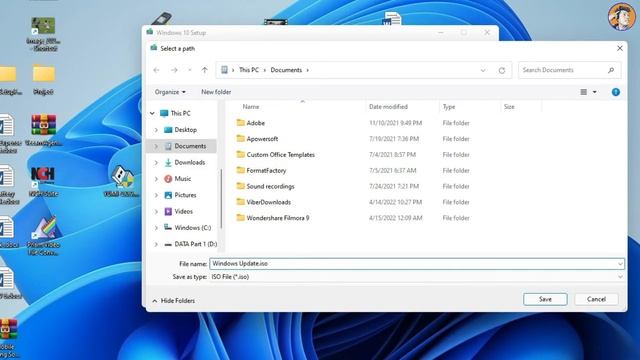Open the address bar history dropdown
The image size is (640, 360).
(x=483, y=70)
